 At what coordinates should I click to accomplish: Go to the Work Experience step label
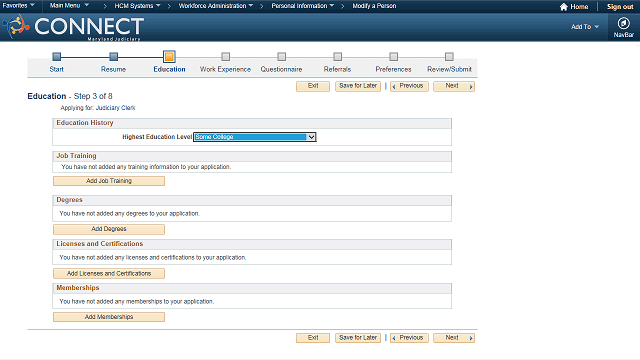pos(225,69)
